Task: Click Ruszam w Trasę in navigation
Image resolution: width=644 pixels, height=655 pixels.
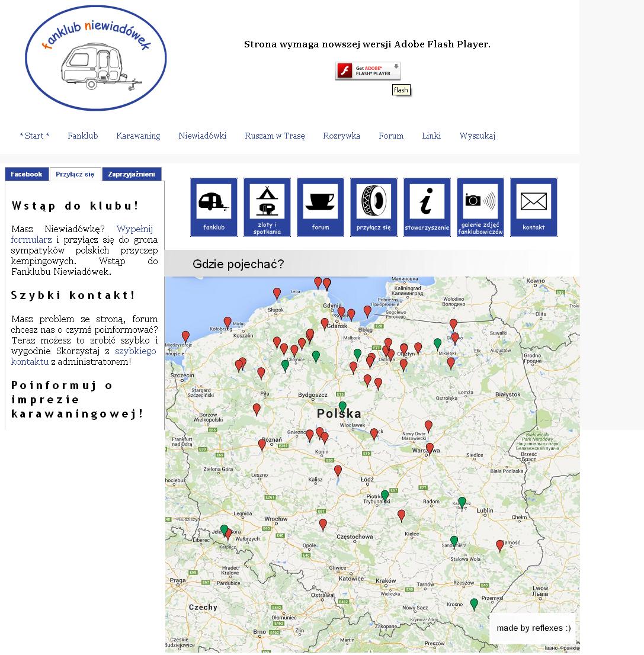Action: pos(275,136)
